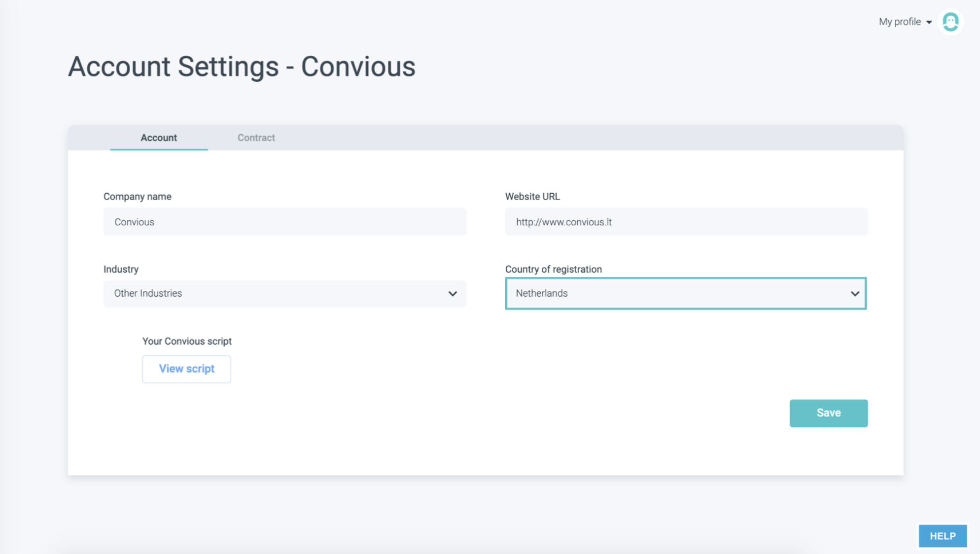Open the My profile dropdown arrow
Viewport: 980px width, 554px height.
click(x=929, y=22)
